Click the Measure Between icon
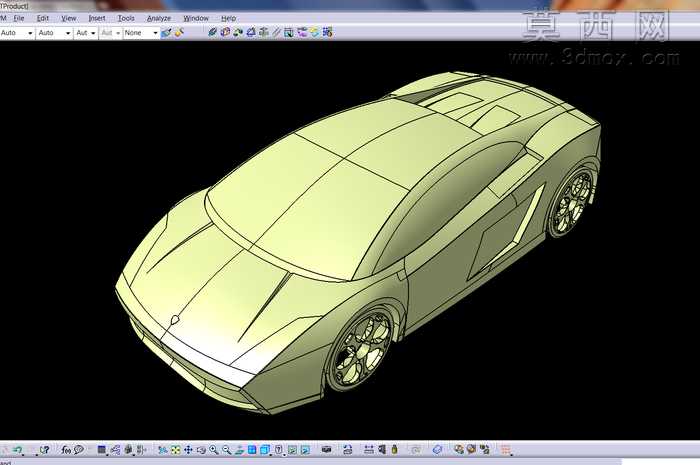The image size is (700, 465). [369, 450]
